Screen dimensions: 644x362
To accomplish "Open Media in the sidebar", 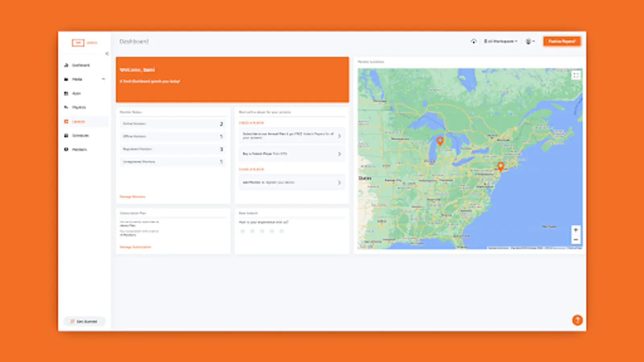I will (x=77, y=79).
